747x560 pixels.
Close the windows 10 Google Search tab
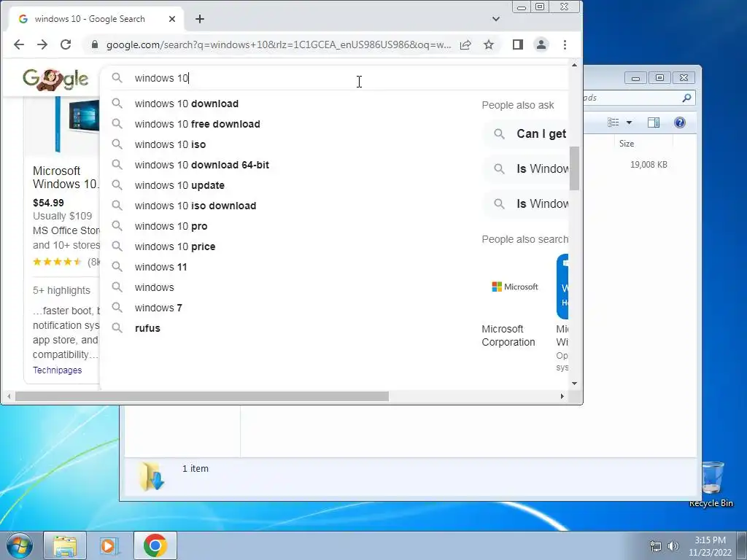point(172,19)
